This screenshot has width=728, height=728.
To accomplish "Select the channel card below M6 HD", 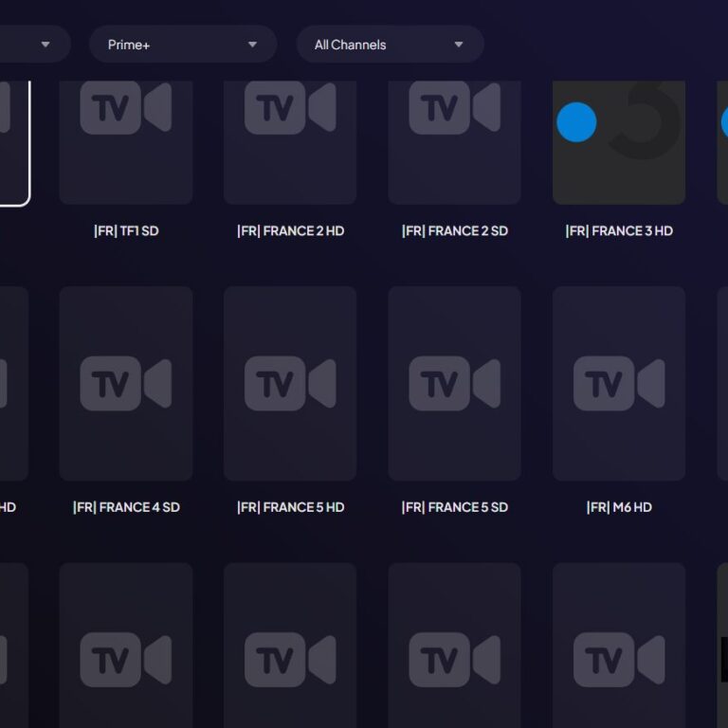I will coord(619,646).
